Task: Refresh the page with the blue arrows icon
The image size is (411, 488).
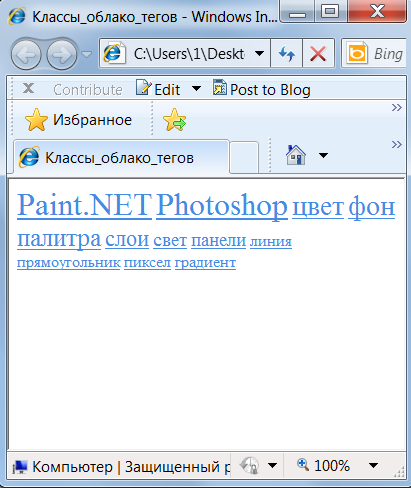Action: [x=287, y=53]
